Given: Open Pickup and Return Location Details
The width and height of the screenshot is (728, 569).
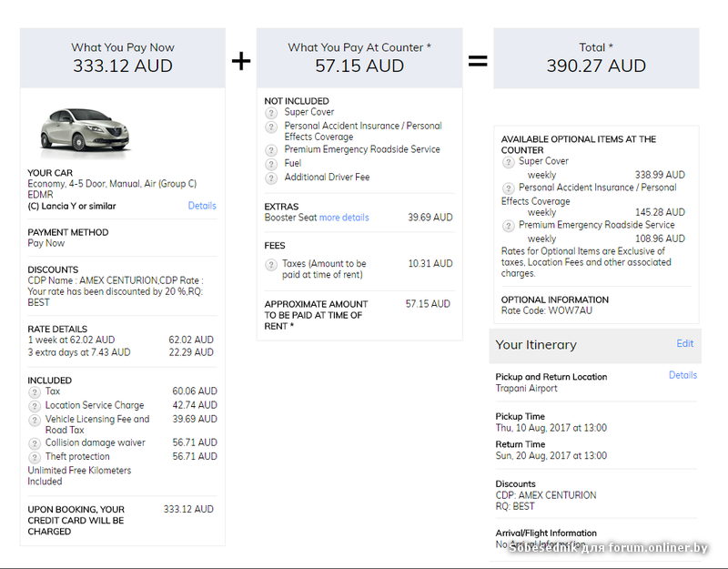Looking at the screenshot, I should (682, 375).
